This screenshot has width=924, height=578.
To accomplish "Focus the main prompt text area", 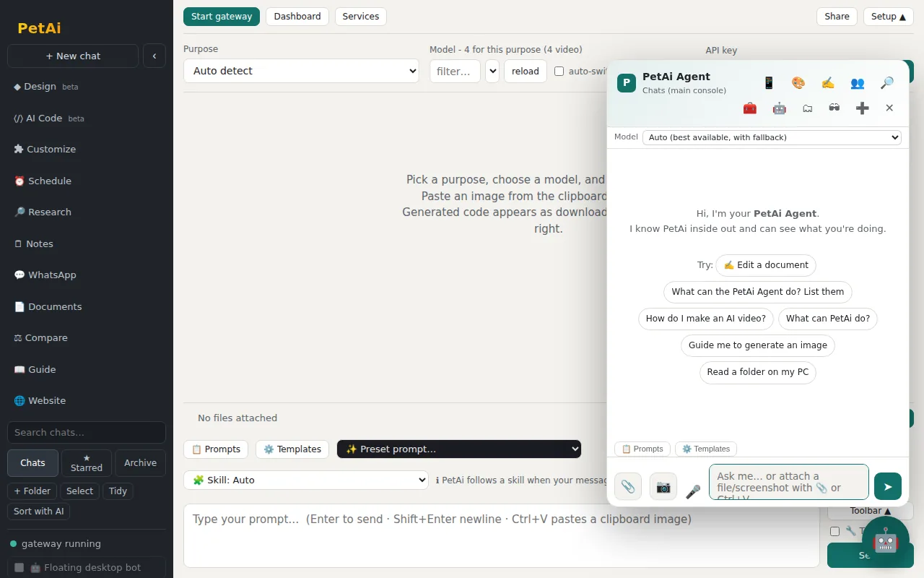I will tap(502, 535).
